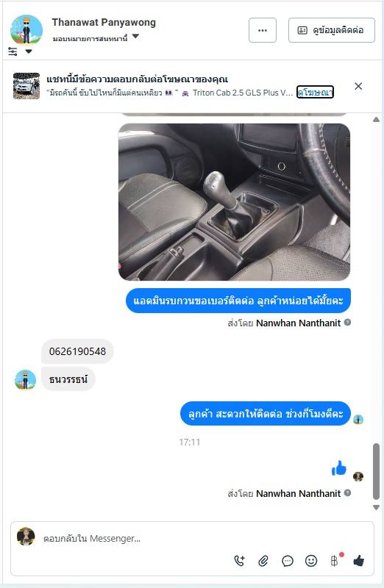
Task: Click the info icon beside the thumbs-up sender name
Action: (x=348, y=492)
